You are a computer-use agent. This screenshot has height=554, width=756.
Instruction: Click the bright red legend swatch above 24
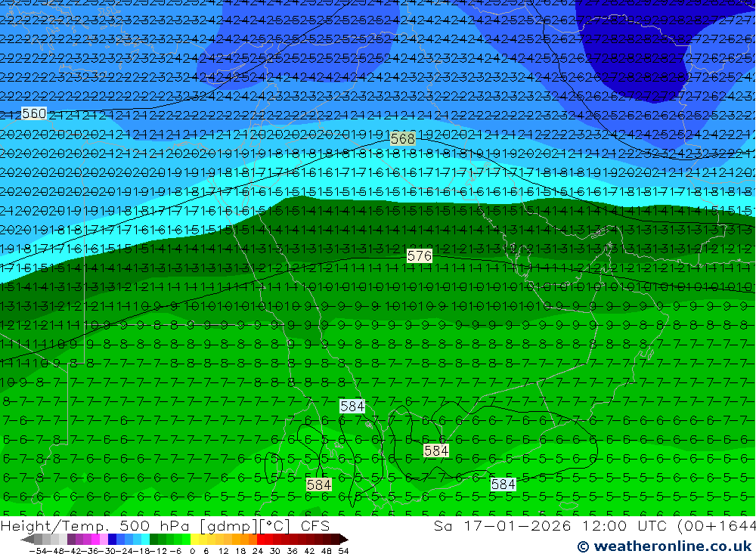click(261, 539)
